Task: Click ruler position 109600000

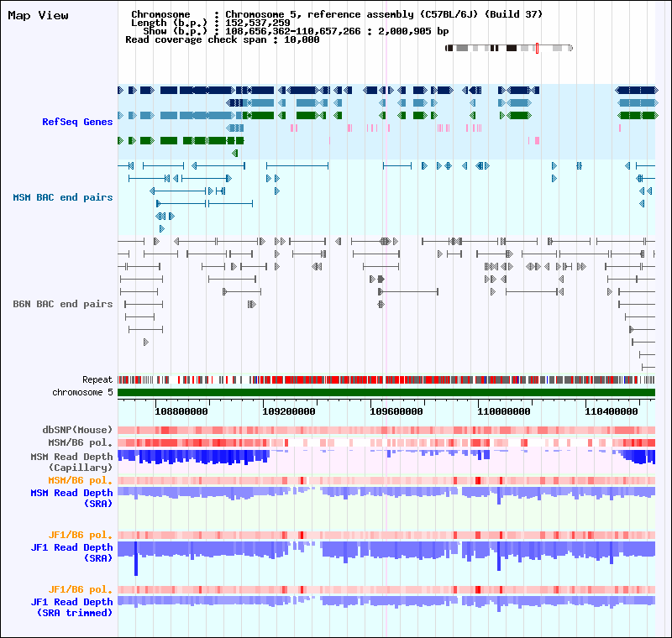Action: (396, 411)
